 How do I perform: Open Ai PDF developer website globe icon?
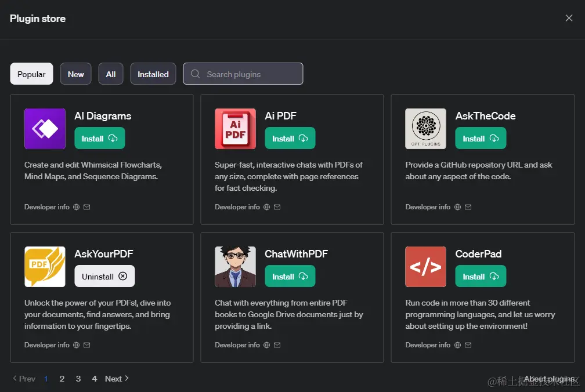tap(267, 207)
